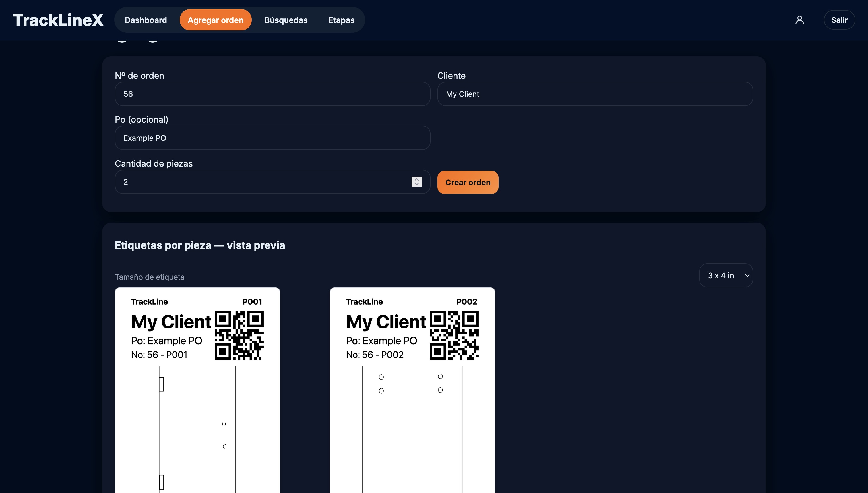Focus the Nº de orden field
This screenshot has width=868, height=493.
click(272, 94)
